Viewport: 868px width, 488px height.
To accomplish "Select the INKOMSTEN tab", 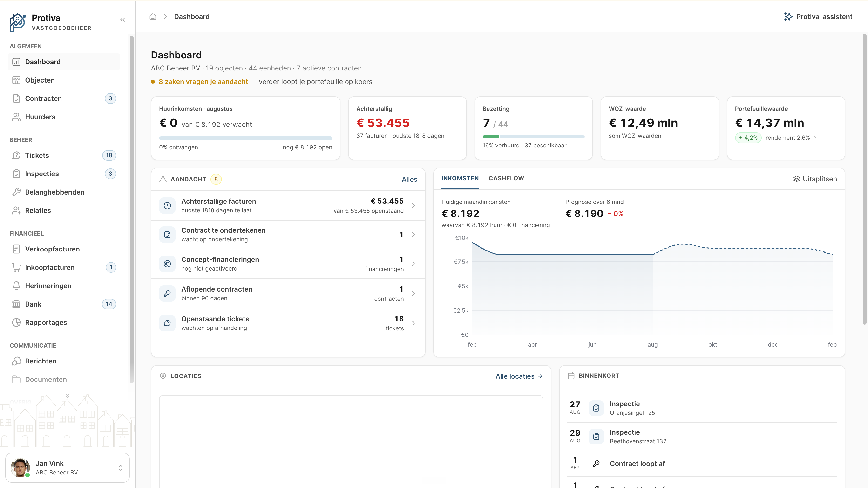I will [460, 178].
